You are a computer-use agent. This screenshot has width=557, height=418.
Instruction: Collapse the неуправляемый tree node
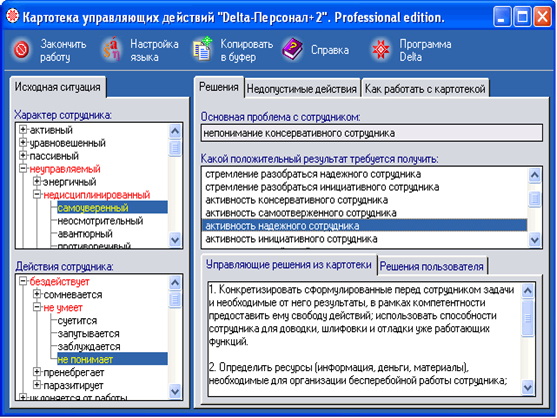click(23, 169)
